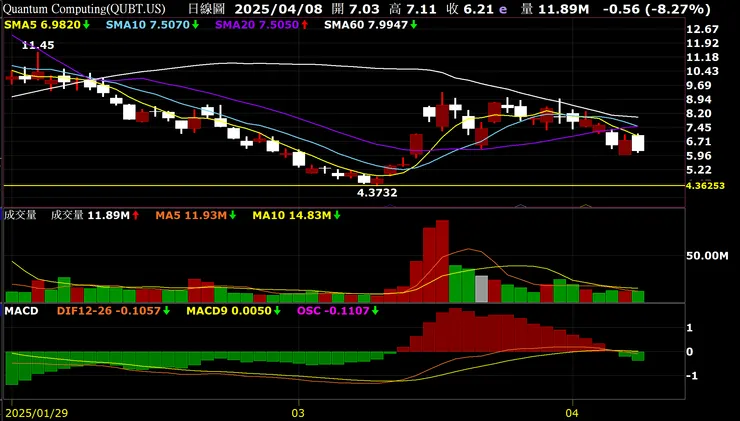Click the date 2025/04/08 in header
740x421 pixels.
tap(278, 8)
